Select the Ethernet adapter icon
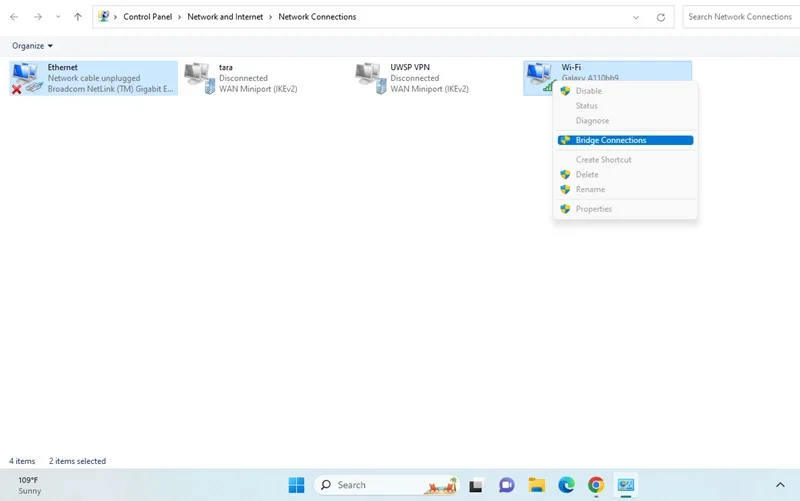 pyautogui.click(x=26, y=78)
